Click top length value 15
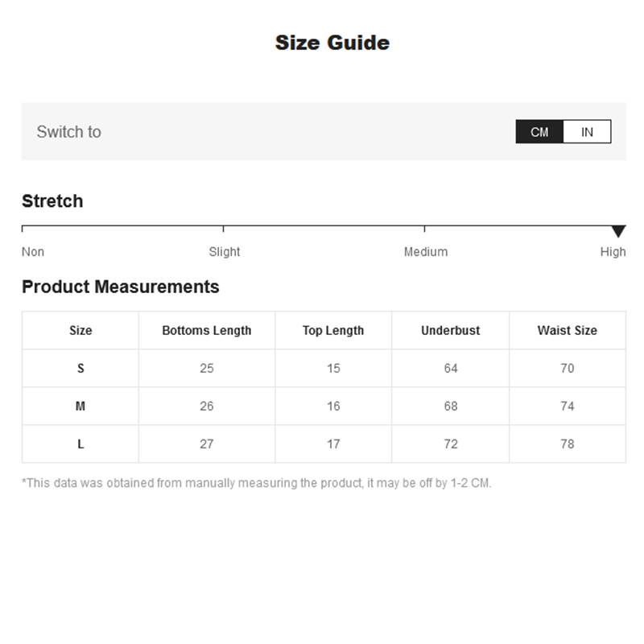 [x=333, y=369]
